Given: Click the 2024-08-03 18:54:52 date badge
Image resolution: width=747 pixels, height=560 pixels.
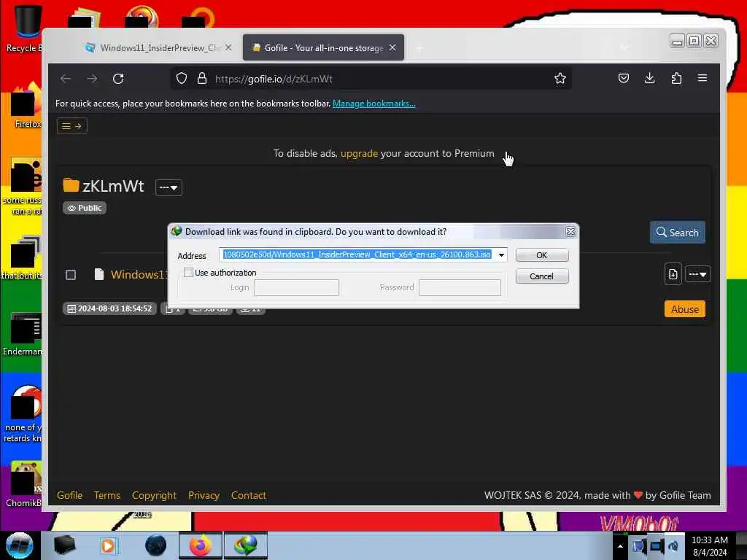Looking at the screenshot, I should (109, 308).
